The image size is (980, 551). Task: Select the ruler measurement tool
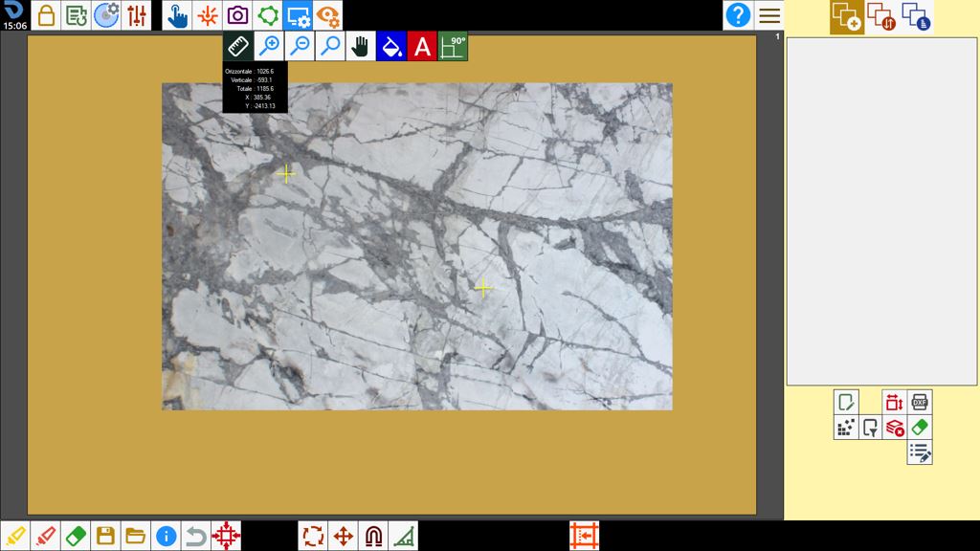coord(238,46)
